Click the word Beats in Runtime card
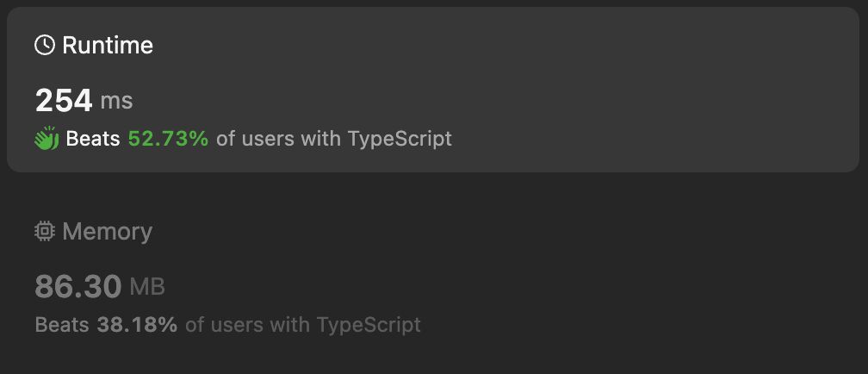Viewport: 868px width, 374px height. coord(93,139)
